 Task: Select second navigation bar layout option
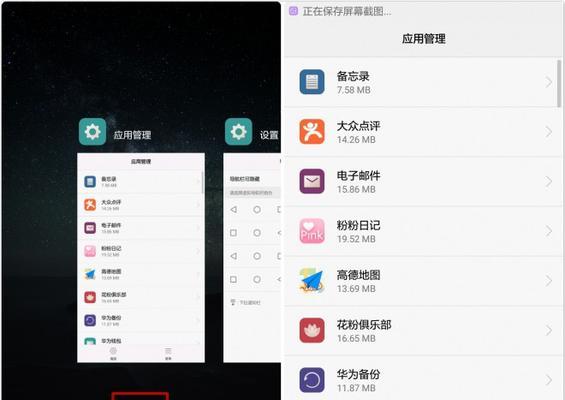point(255,233)
